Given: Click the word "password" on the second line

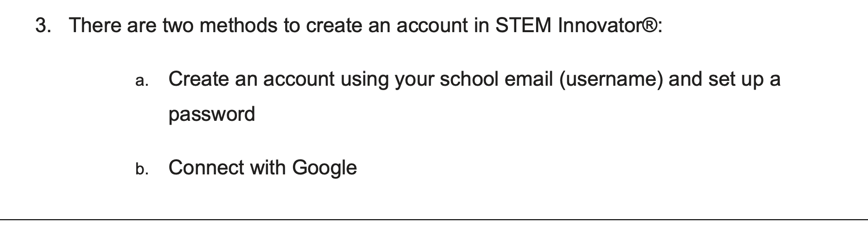Looking at the screenshot, I should [212, 115].
